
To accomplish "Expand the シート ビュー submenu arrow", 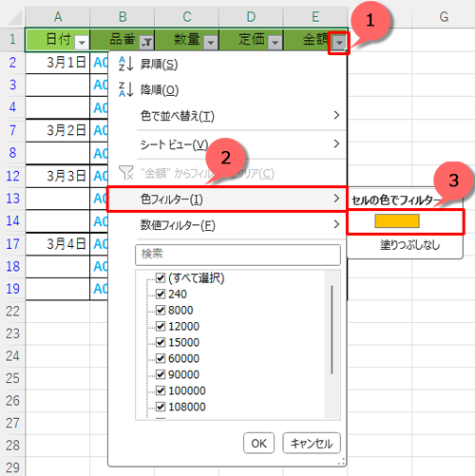I will (336, 144).
